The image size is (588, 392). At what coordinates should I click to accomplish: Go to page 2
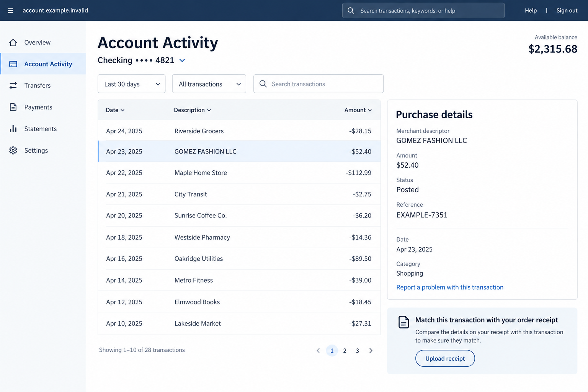coord(345,351)
